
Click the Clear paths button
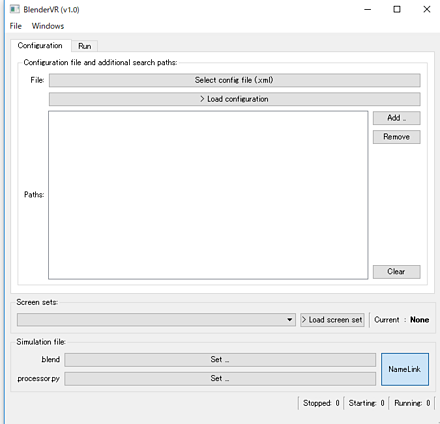tap(396, 272)
